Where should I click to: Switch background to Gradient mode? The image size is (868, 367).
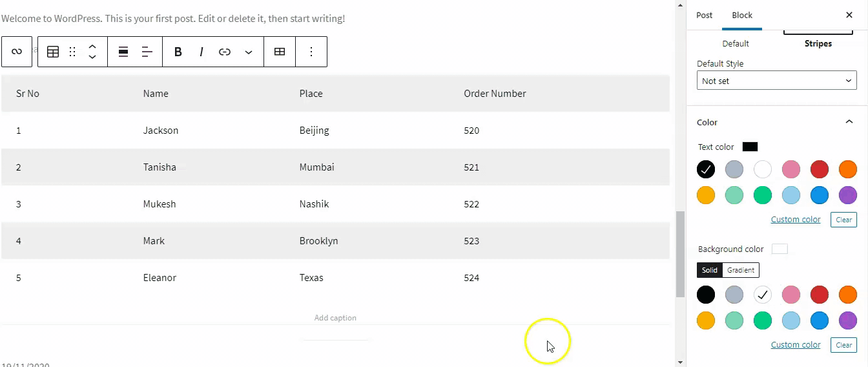coord(741,270)
